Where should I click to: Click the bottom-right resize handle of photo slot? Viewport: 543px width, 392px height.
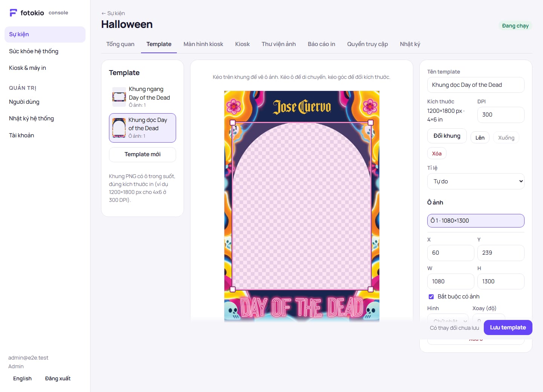371,289
